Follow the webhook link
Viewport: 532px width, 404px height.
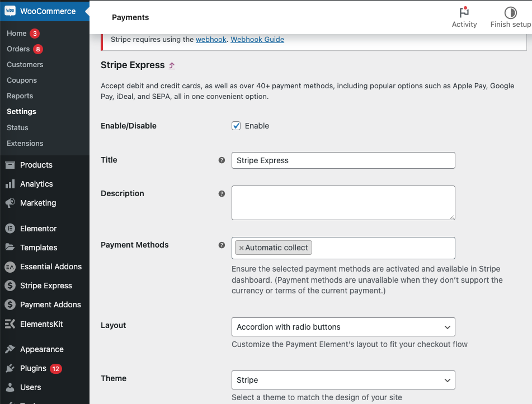[211, 39]
